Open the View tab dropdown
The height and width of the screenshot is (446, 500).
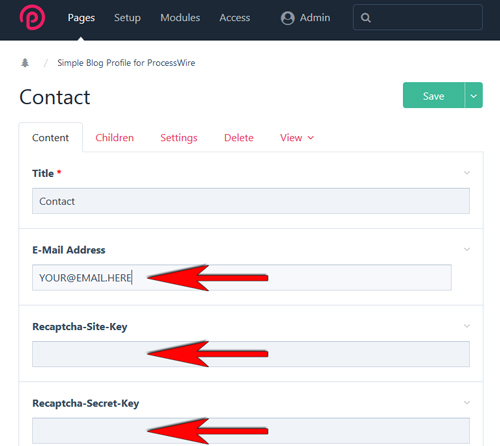[297, 138]
